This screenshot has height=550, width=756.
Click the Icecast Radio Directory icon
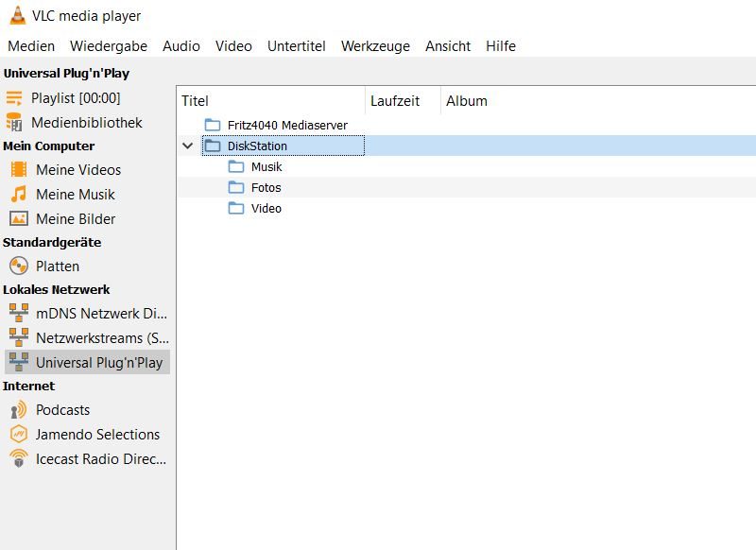(x=19, y=459)
